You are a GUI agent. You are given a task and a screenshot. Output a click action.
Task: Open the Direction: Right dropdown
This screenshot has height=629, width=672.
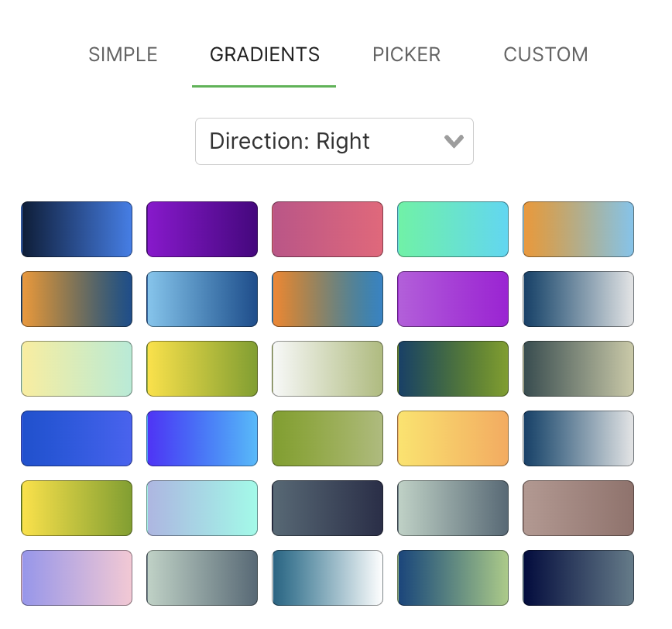(x=334, y=141)
